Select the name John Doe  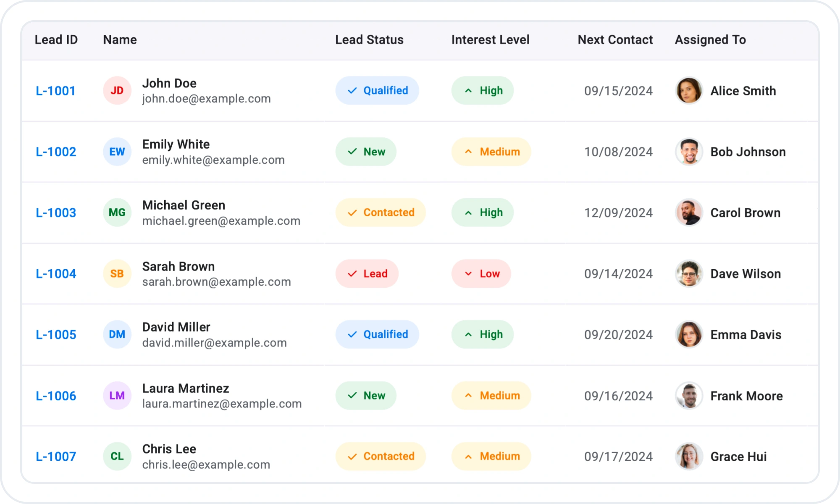pos(169,83)
